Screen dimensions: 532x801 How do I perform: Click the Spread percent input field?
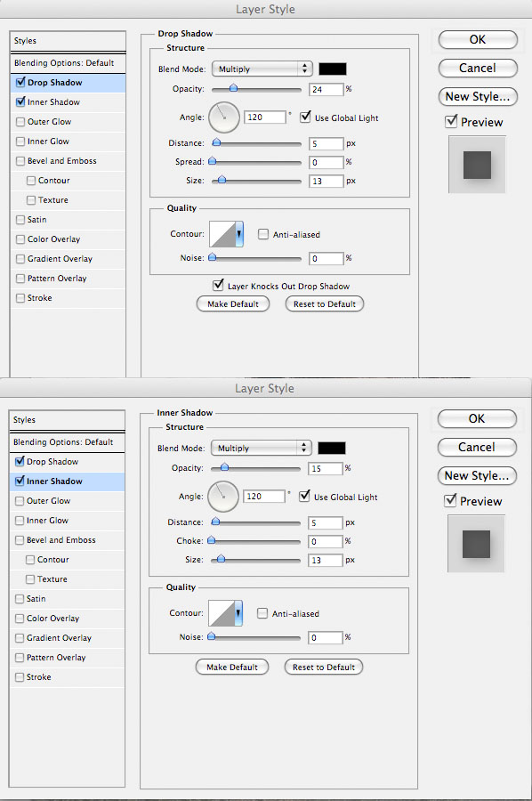pos(326,163)
